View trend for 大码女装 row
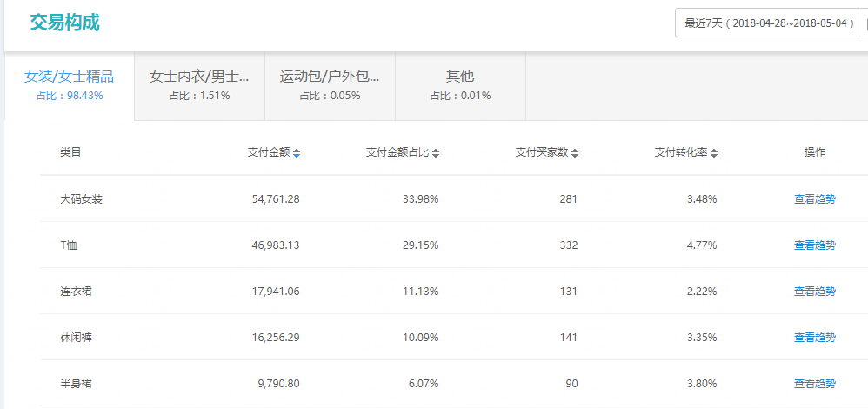This screenshot has height=409, width=868. 814,199
